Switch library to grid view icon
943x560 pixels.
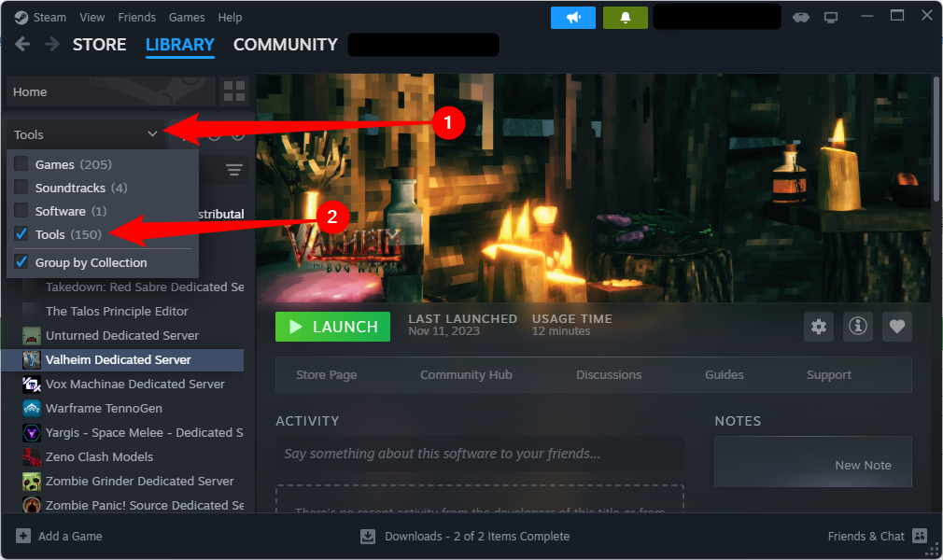(x=233, y=91)
